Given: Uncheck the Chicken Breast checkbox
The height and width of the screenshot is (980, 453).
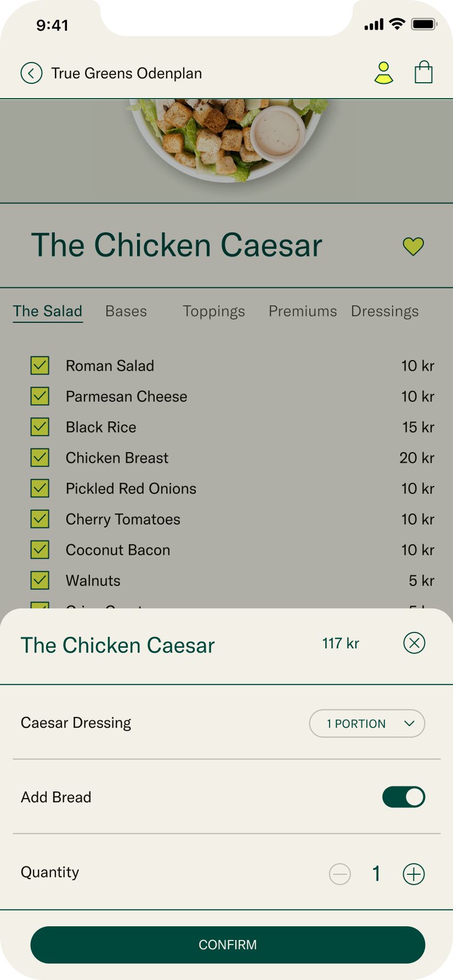Looking at the screenshot, I should point(40,458).
